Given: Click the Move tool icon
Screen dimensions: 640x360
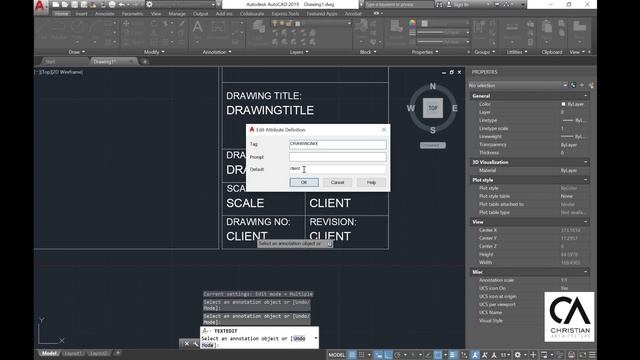Looking at the screenshot, I should click(x=126, y=24).
